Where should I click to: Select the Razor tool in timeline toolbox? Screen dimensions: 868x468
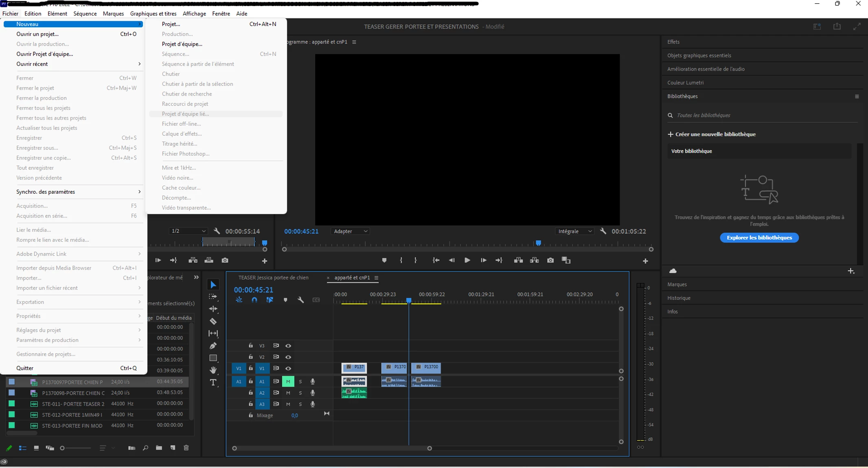coord(213,321)
